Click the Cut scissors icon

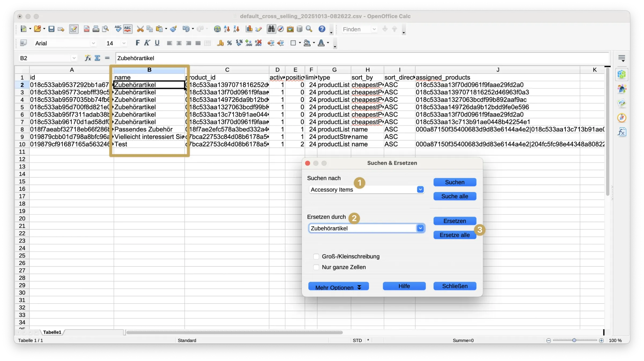point(140,29)
